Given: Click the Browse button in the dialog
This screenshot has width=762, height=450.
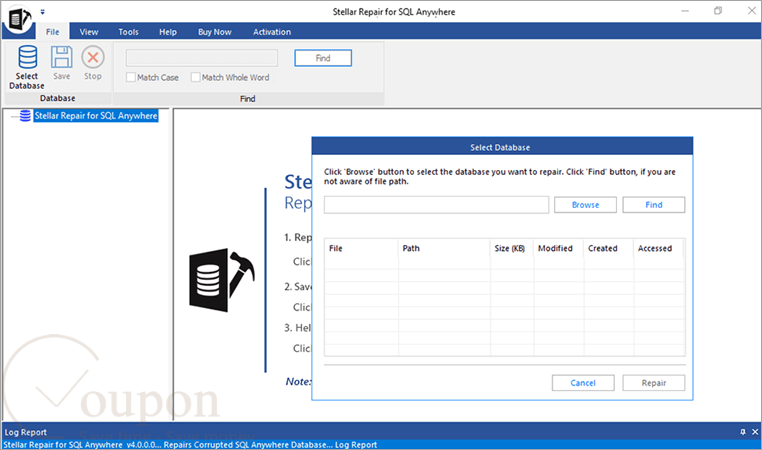Looking at the screenshot, I should (585, 205).
